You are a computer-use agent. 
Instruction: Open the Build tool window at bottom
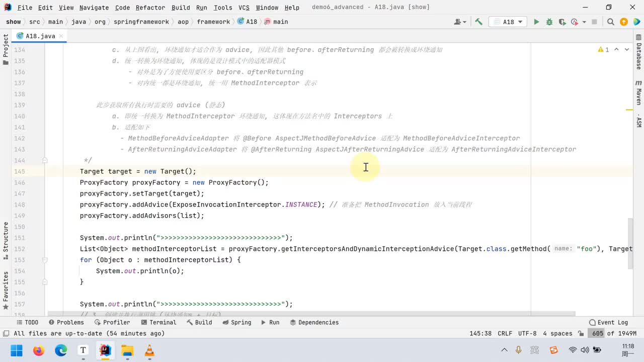(x=199, y=322)
